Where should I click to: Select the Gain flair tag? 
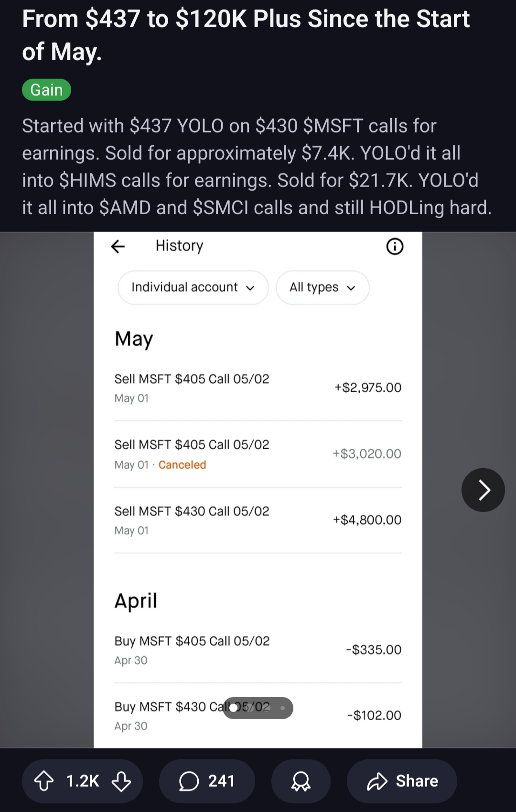pos(46,90)
